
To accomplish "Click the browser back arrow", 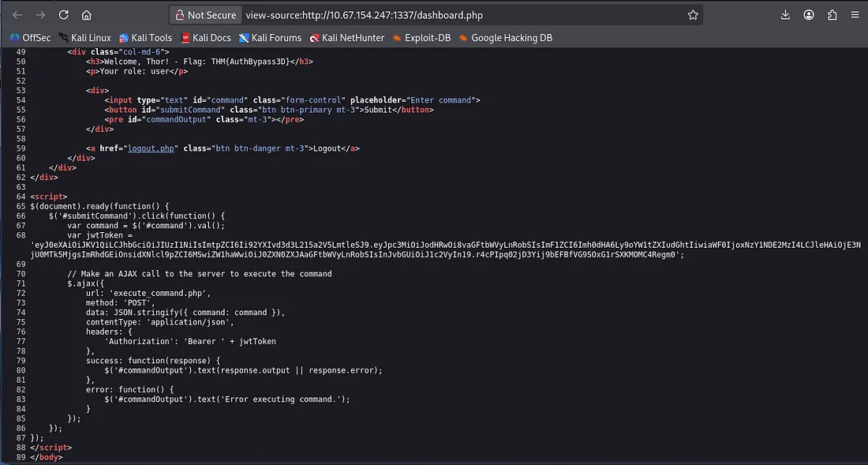I will (x=17, y=15).
